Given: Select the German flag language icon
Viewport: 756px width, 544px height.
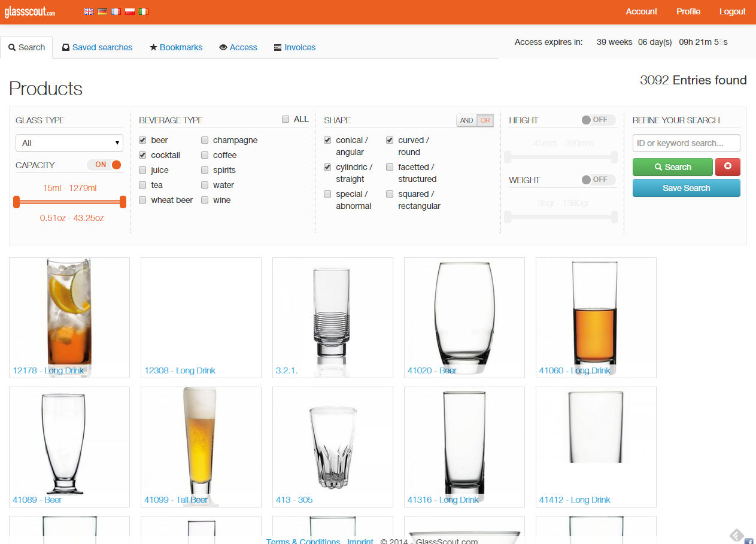Looking at the screenshot, I should (102, 11).
